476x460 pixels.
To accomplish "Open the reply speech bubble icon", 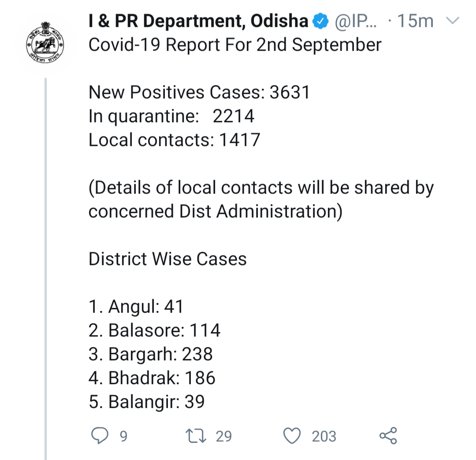I will point(100,436).
